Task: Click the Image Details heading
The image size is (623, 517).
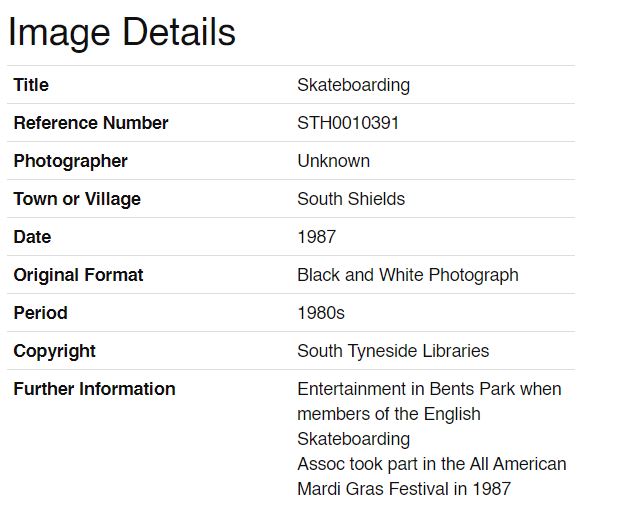Action: click(122, 33)
